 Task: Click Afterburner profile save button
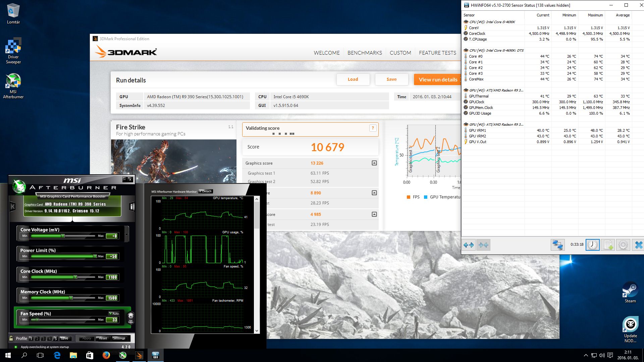pyautogui.click(x=64, y=339)
